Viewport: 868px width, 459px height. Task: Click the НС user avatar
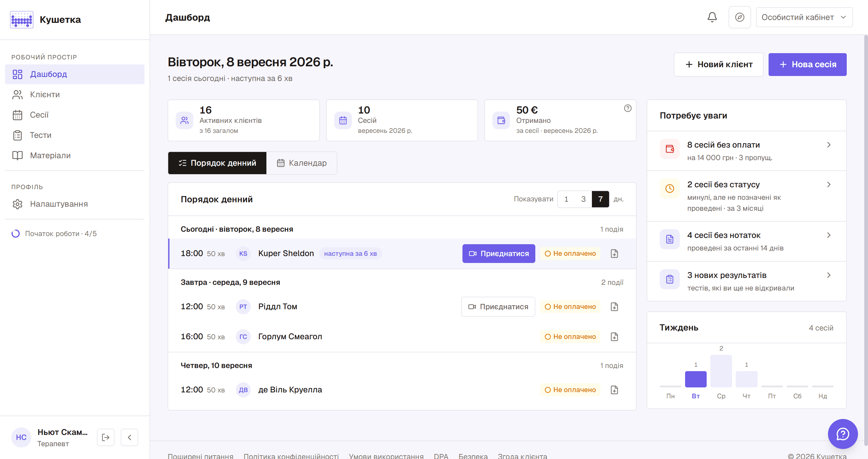(21, 437)
